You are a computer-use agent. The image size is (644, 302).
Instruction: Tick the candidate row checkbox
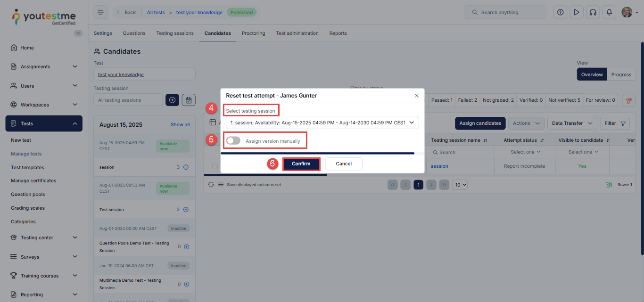pyautogui.click(x=215, y=166)
